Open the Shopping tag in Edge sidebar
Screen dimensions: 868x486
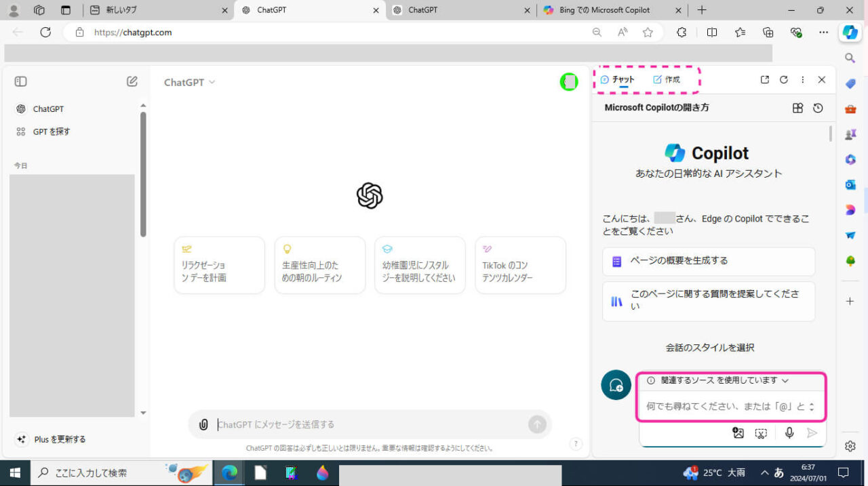pyautogui.click(x=850, y=83)
